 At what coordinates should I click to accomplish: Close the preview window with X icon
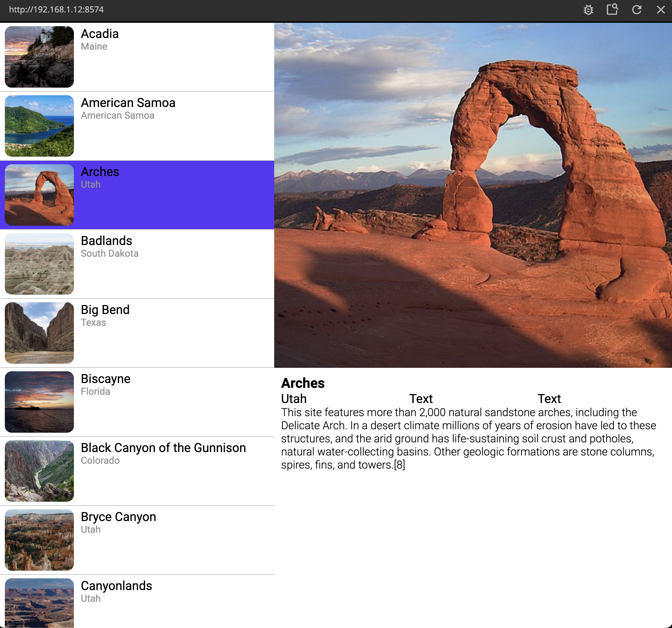[661, 10]
